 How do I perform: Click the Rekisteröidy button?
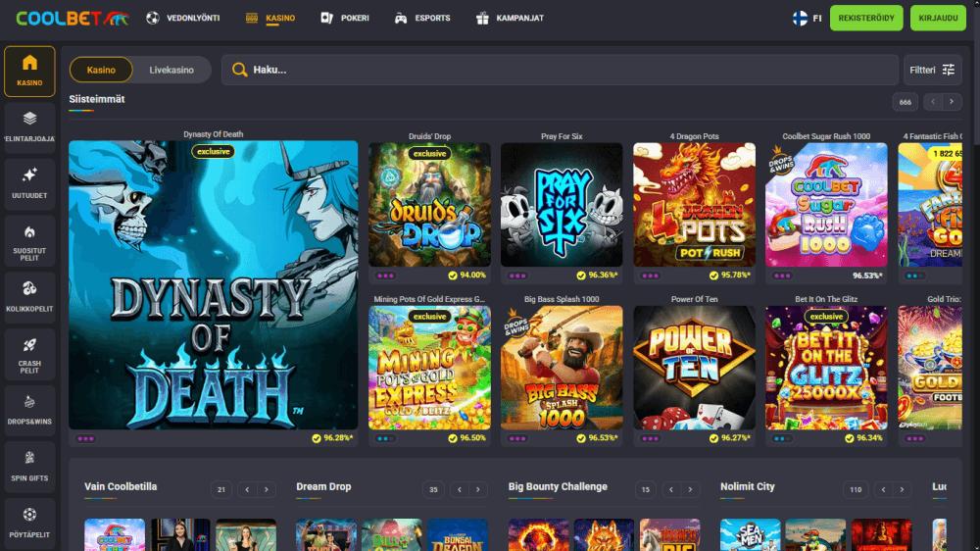[x=866, y=18]
